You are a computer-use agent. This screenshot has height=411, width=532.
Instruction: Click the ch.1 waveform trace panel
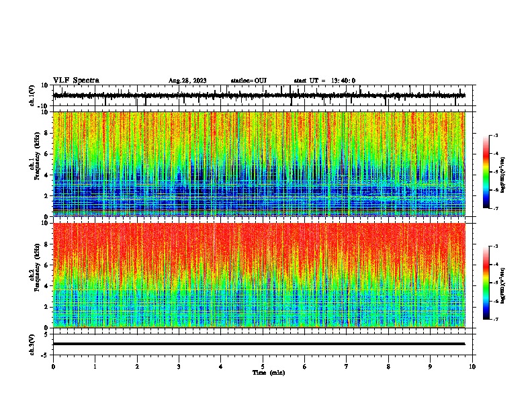click(x=264, y=95)
